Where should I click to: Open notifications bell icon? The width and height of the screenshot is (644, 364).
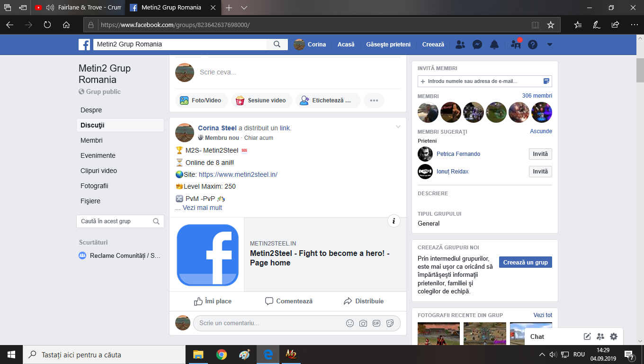pyautogui.click(x=494, y=45)
